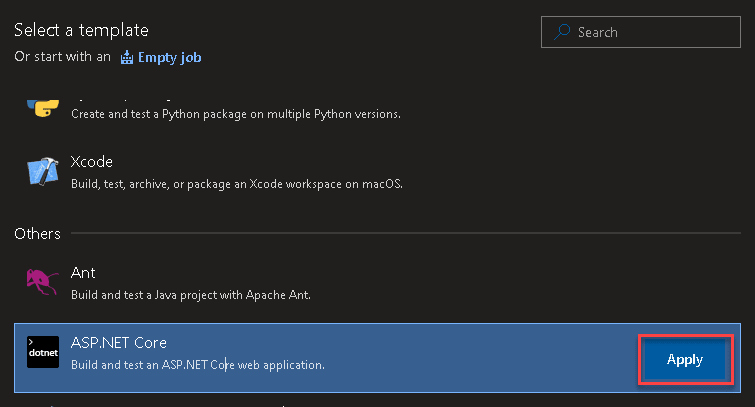Focus the Search templates input field
755x407 pixels.
[x=650, y=32]
